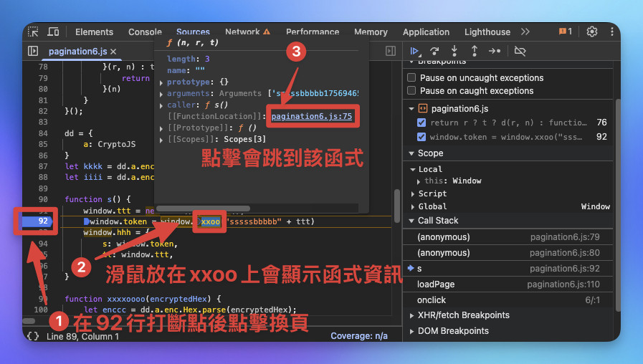Expand XHR/fetch Breakpoints section

[x=411, y=315]
